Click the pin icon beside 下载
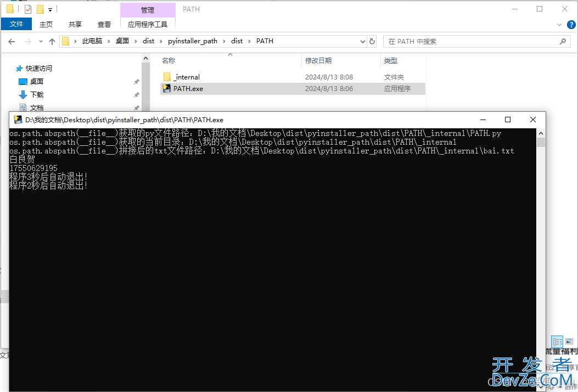This screenshot has width=578, height=392. pos(136,95)
